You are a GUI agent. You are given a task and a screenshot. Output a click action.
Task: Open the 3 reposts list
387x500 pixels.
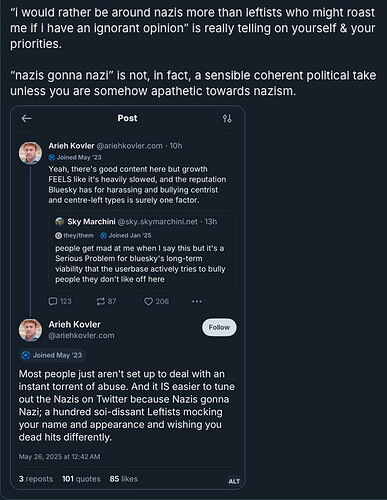(36, 479)
